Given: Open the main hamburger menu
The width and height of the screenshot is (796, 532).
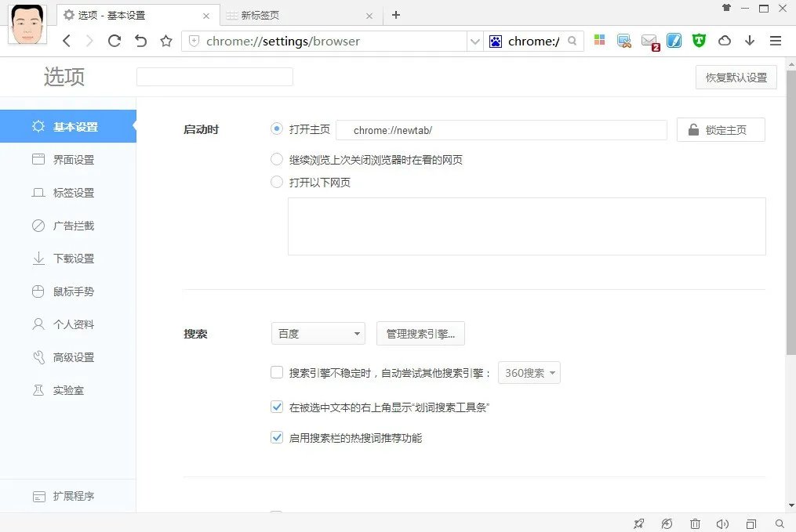Looking at the screenshot, I should pos(775,41).
